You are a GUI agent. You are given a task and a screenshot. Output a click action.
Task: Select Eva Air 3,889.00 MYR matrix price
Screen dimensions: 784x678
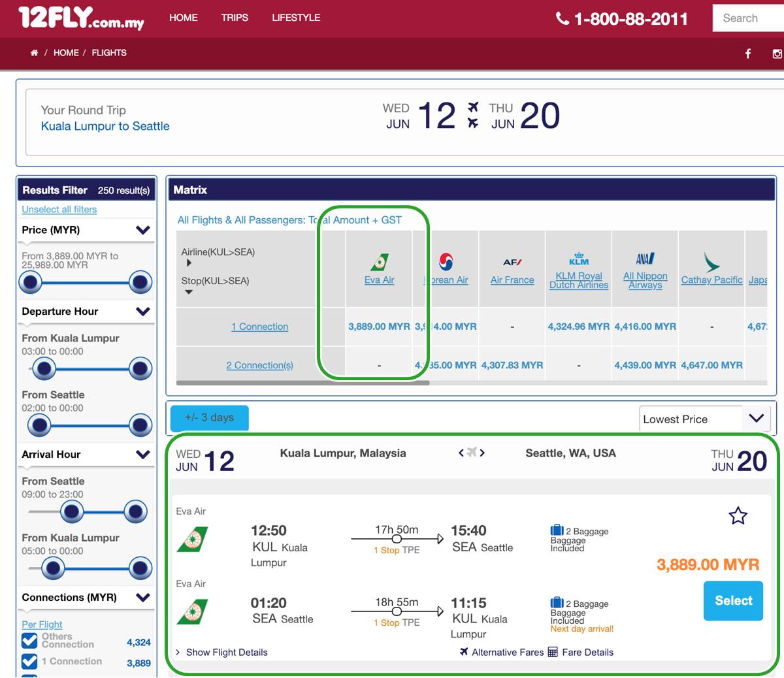pyautogui.click(x=379, y=327)
